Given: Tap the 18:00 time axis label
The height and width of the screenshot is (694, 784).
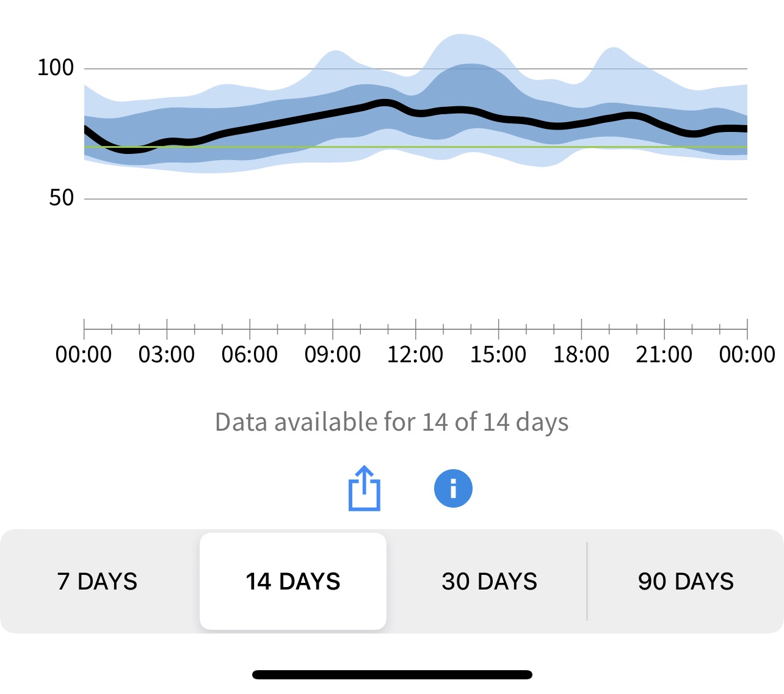Looking at the screenshot, I should [581, 354].
